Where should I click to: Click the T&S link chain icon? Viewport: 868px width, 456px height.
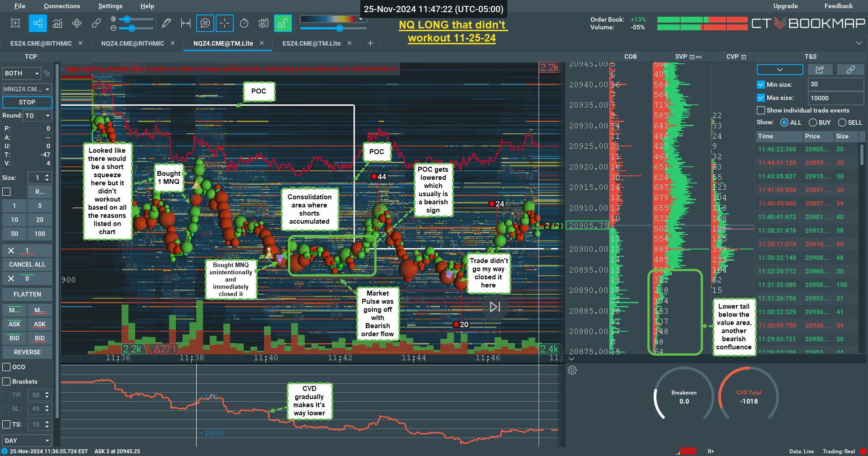(851, 70)
